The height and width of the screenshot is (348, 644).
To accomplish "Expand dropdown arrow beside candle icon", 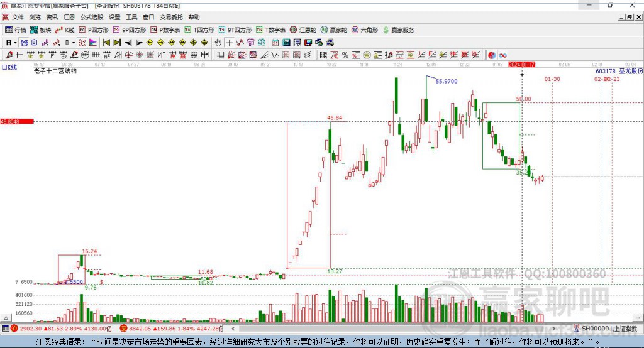I will tap(74, 43).
